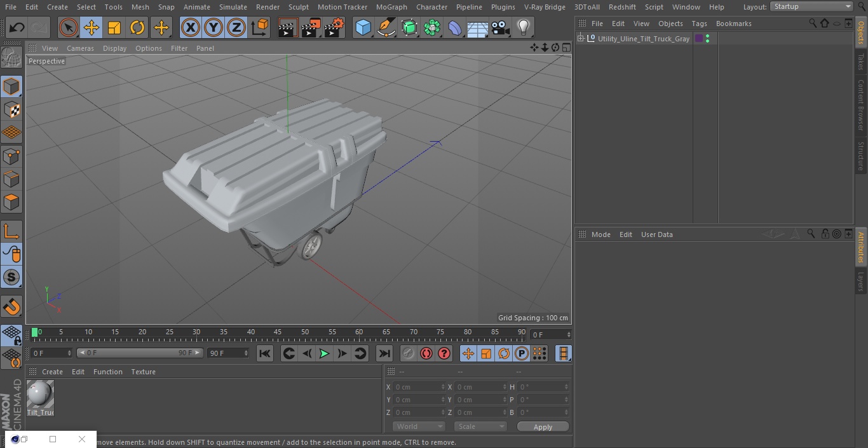Open the Attributes Mode menu
The image size is (868, 448).
(x=600, y=234)
